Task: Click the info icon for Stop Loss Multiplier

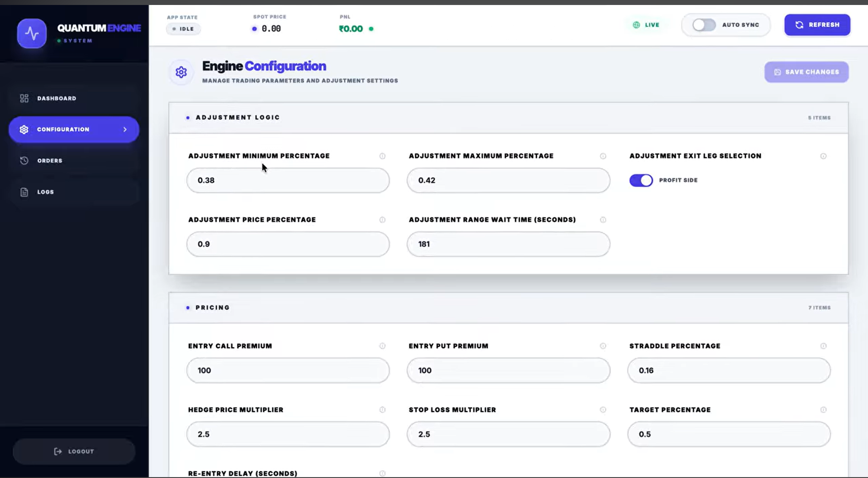Action: tap(603, 410)
